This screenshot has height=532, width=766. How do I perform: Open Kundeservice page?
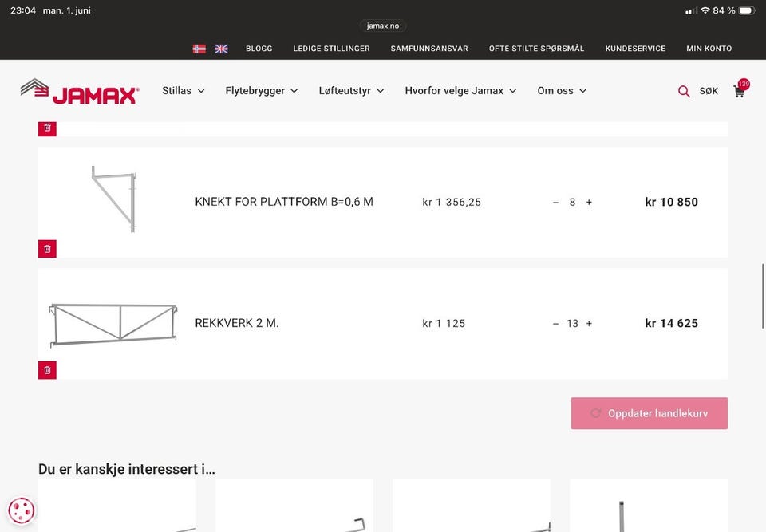click(635, 49)
